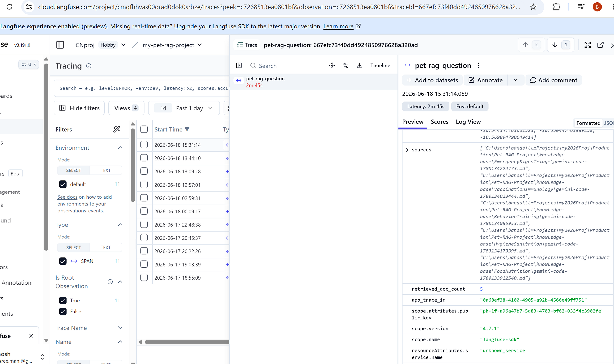Select all rows with header checkbox
Screen dimensions: 614x364
pyautogui.click(x=144, y=129)
